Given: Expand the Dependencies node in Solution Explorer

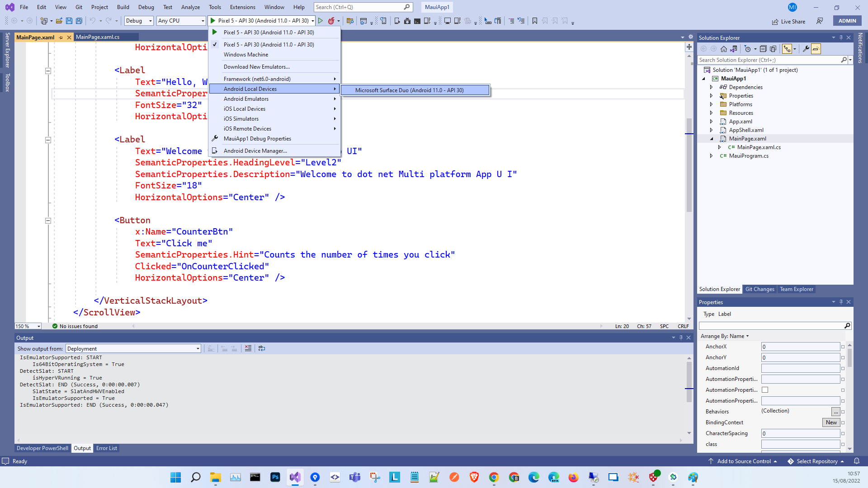Looking at the screenshot, I should (x=711, y=87).
